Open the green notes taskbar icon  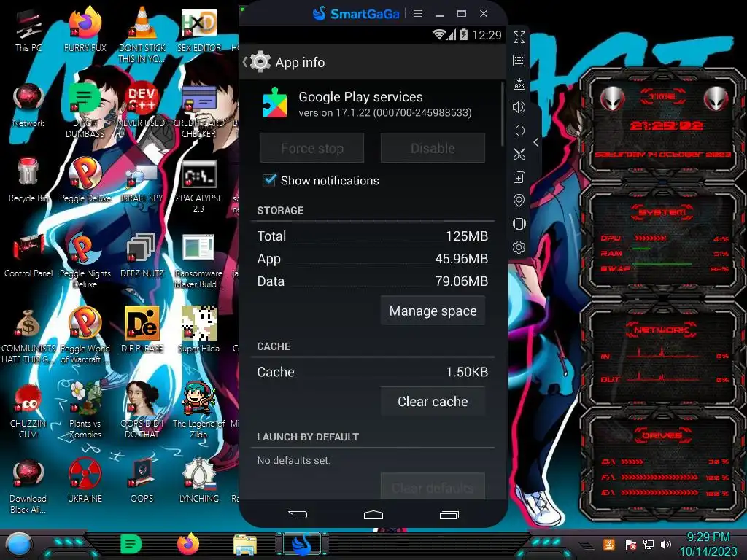[131, 544]
